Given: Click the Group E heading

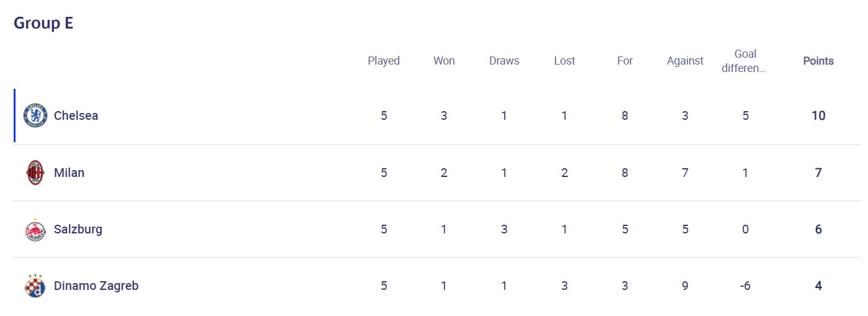Looking at the screenshot, I should (x=43, y=23).
